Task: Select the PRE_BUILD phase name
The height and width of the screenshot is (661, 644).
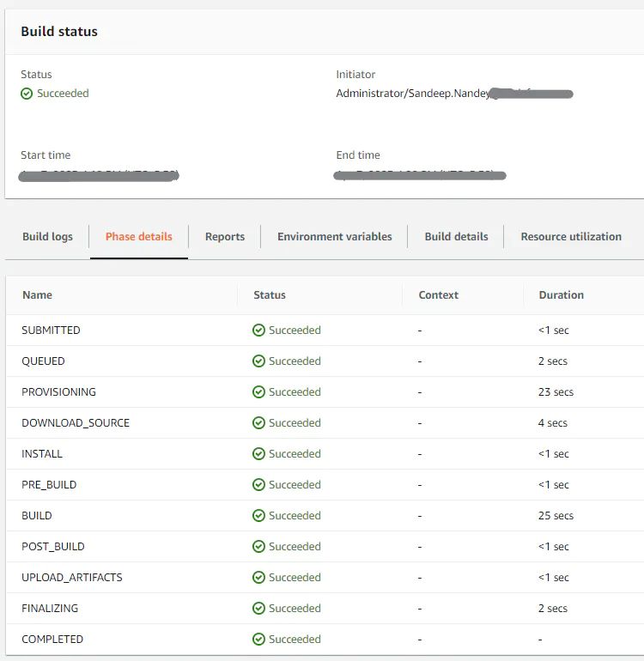Action: 49,485
